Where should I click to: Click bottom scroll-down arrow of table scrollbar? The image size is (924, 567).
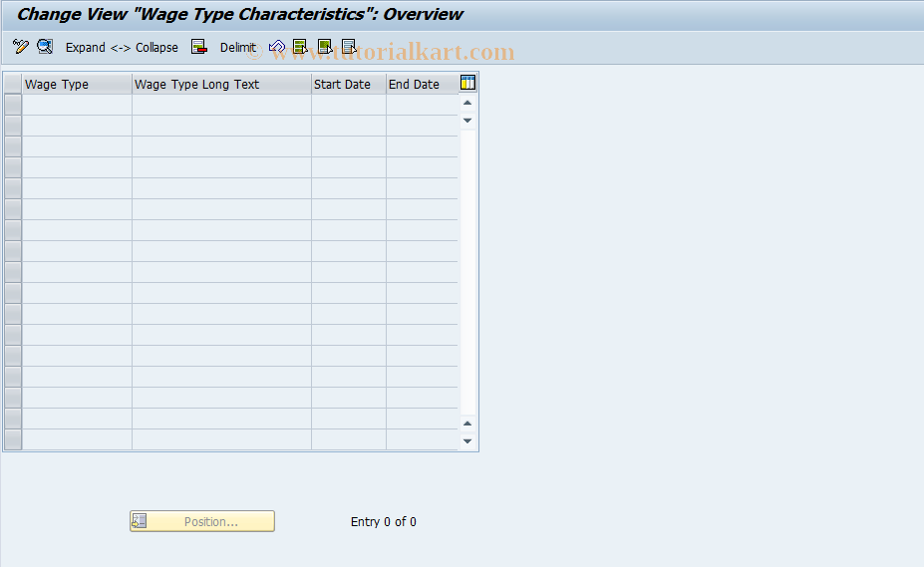click(x=467, y=441)
